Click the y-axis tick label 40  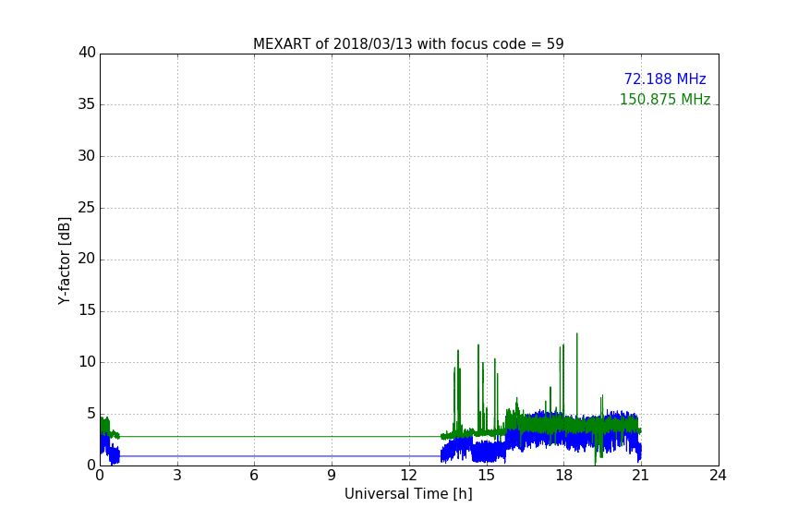click(87, 53)
